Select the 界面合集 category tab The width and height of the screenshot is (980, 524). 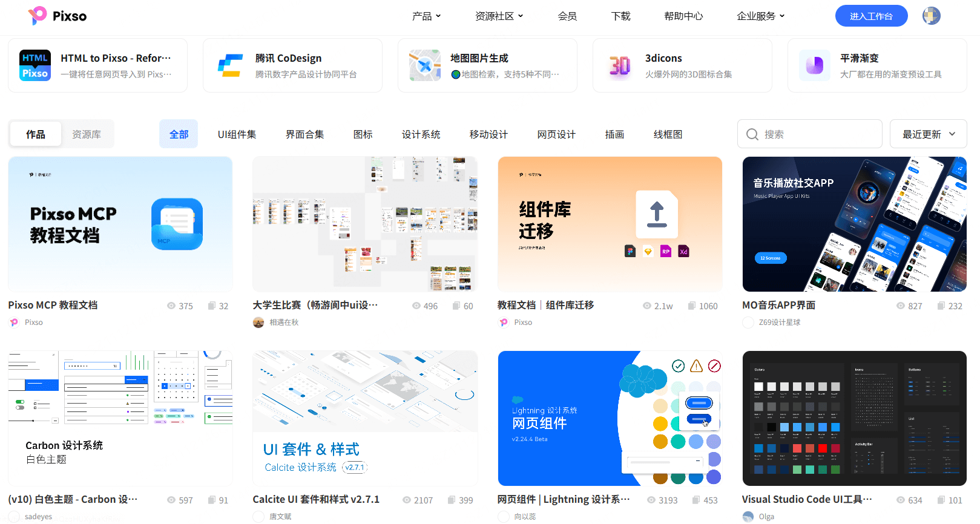point(305,134)
